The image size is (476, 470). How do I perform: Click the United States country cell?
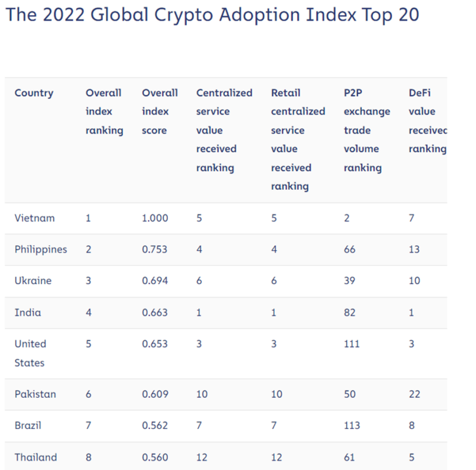click(x=30, y=353)
